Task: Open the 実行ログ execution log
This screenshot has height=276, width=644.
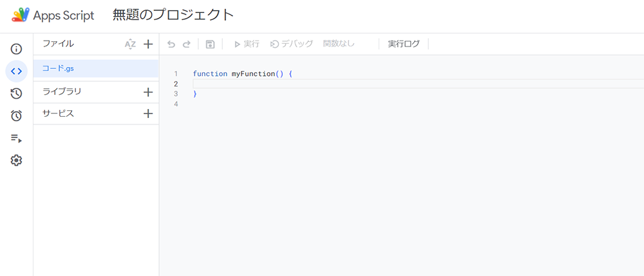Action: (x=404, y=44)
